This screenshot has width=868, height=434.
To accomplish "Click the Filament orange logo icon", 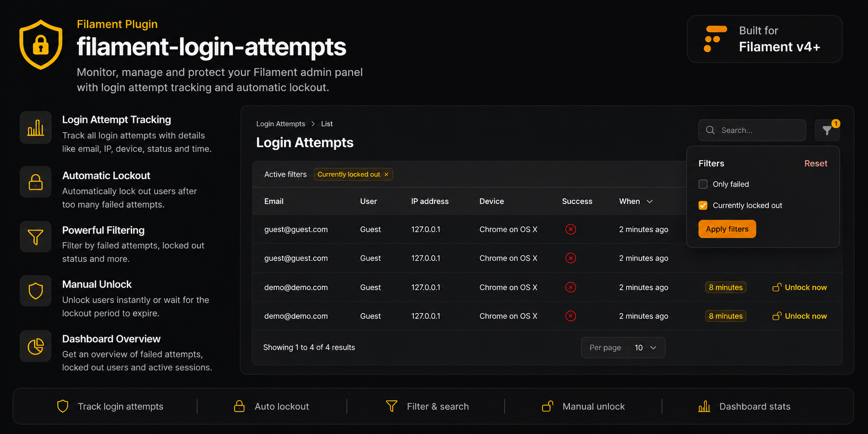I will pos(715,39).
